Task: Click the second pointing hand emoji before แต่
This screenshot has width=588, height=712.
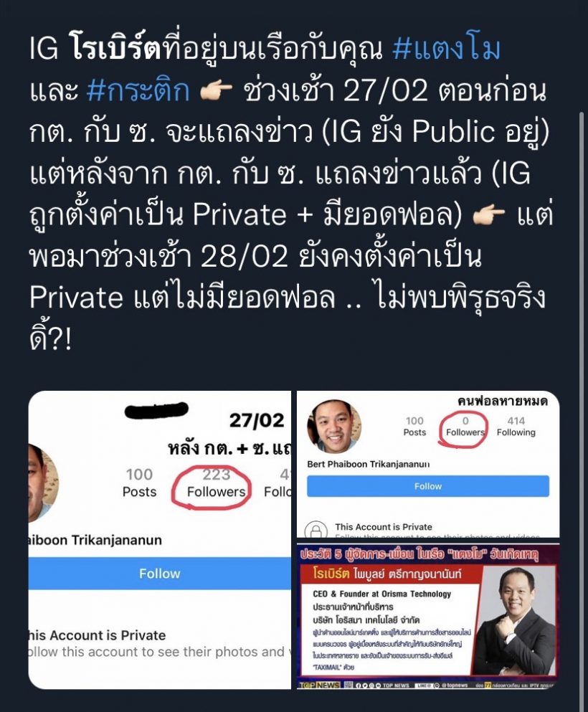Action: pyautogui.click(x=488, y=215)
